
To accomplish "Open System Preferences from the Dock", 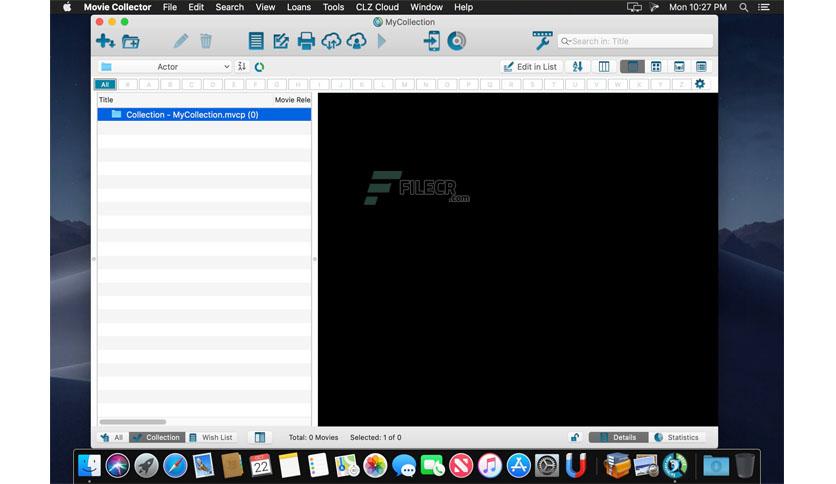I will [x=546, y=465].
